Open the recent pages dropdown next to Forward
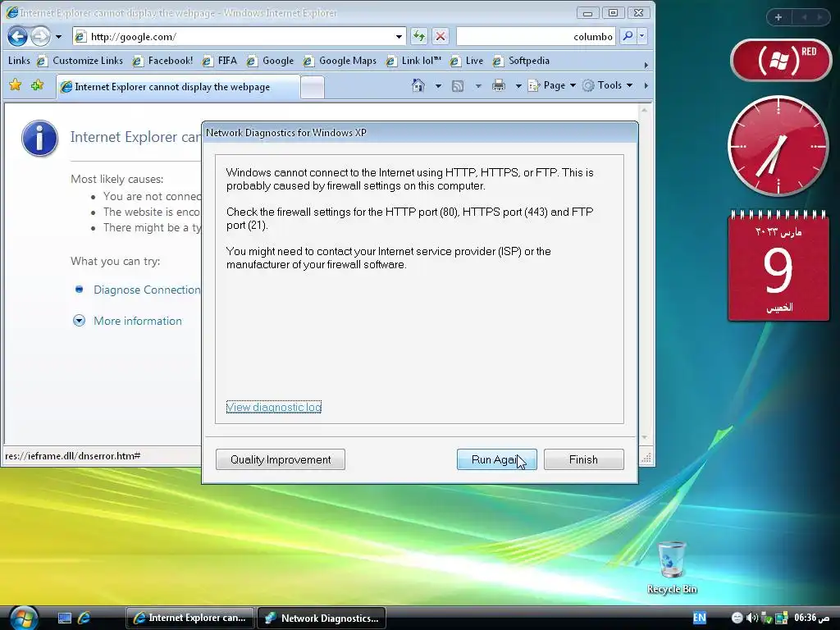Viewport: 840px width, 630px height. [x=58, y=37]
